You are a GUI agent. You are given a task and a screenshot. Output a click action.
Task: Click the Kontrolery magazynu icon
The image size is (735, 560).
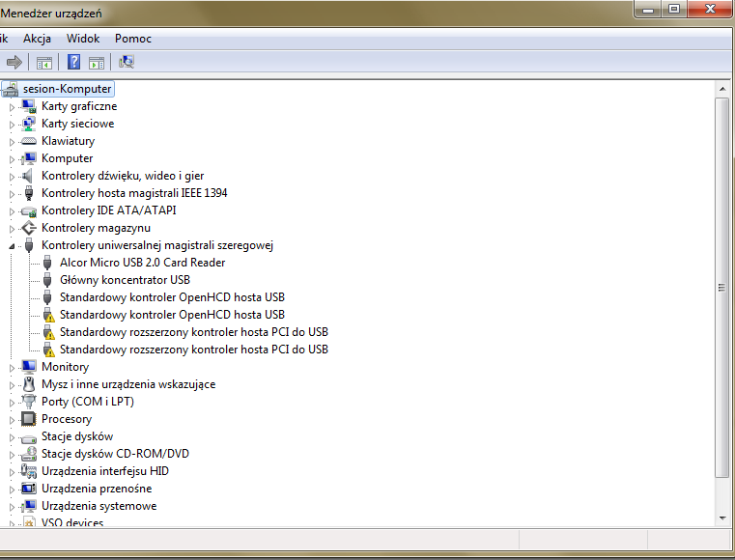[x=29, y=228]
